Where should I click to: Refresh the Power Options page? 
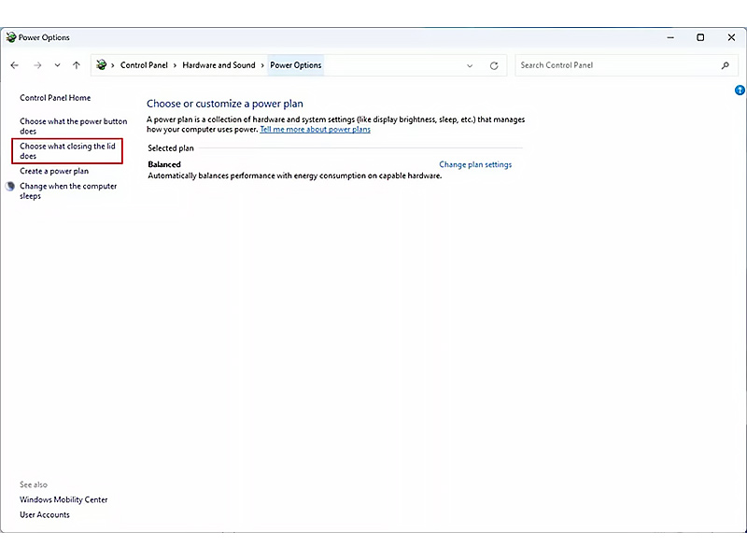(x=494, y=65)
